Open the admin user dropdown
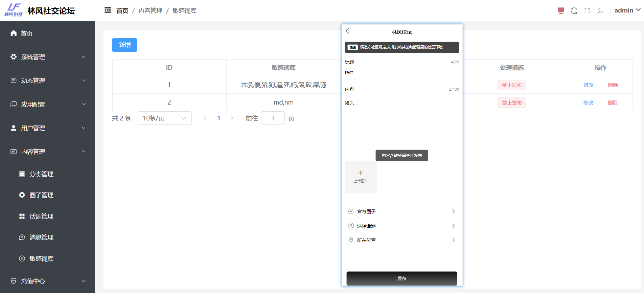 [x=627, y=10]
